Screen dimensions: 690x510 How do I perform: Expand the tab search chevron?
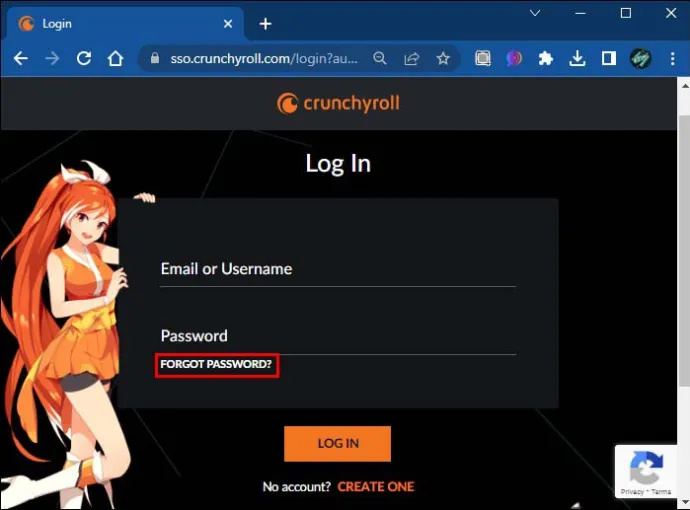[535, 13]
